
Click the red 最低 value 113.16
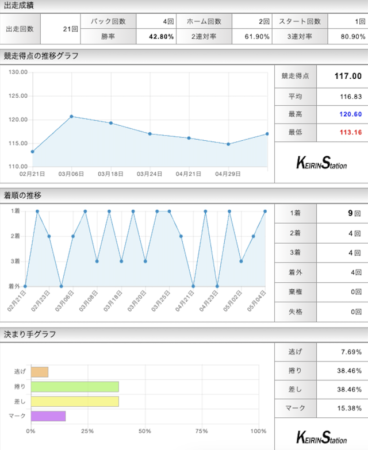[350, 132]
